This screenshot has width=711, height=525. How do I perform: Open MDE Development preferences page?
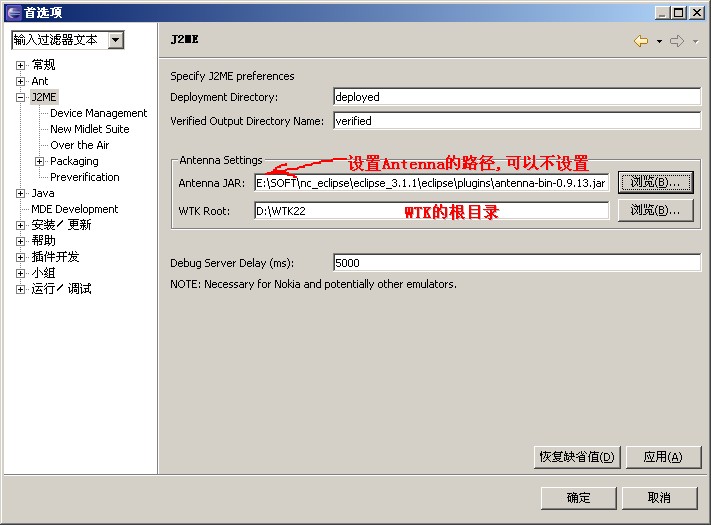point(75,209)
